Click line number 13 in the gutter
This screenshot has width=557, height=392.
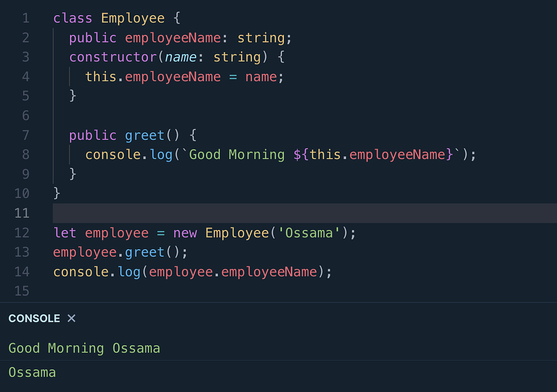click(x=22, y=252)
